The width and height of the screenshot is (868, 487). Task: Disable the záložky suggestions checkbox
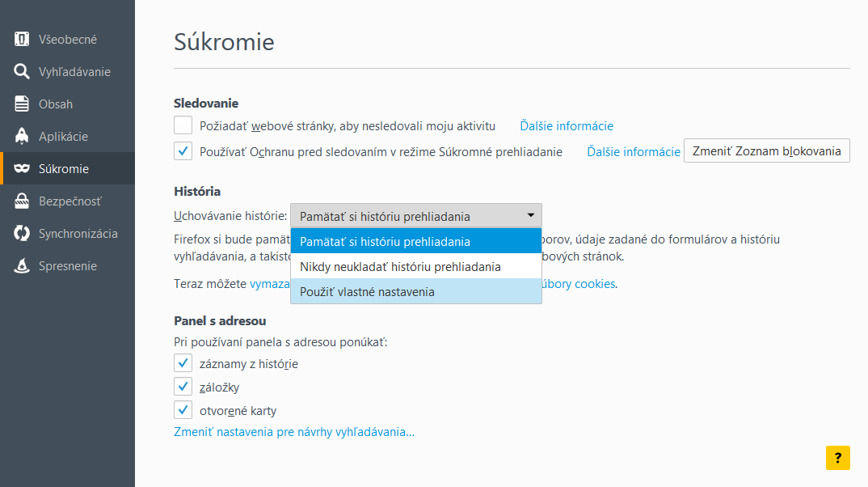click(x=183, y=387)
